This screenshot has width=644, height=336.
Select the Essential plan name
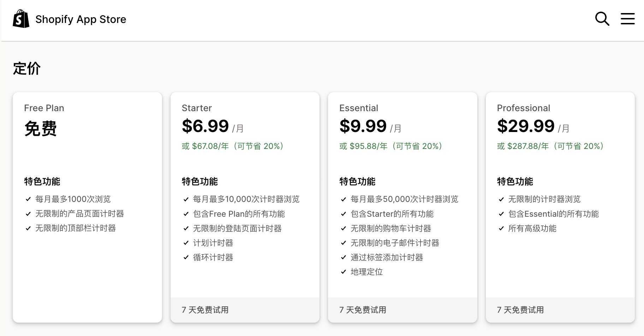click(x=359, y=108)
